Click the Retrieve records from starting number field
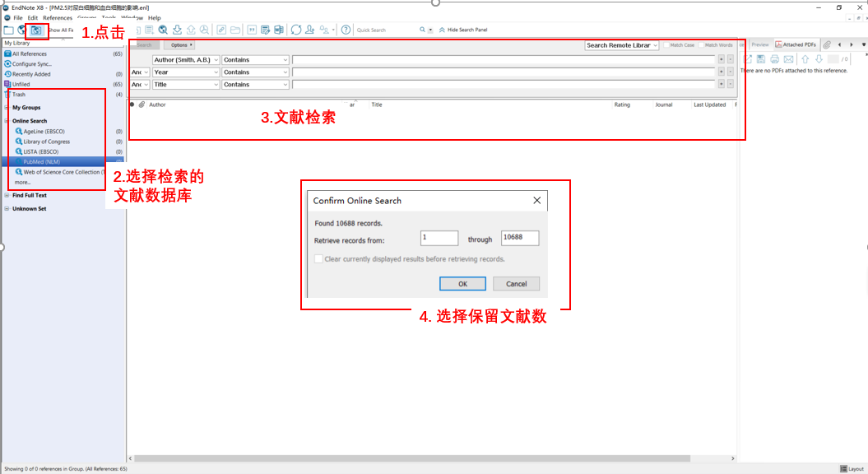This screenshot has width=868, height=474. [x=439, y=238]
